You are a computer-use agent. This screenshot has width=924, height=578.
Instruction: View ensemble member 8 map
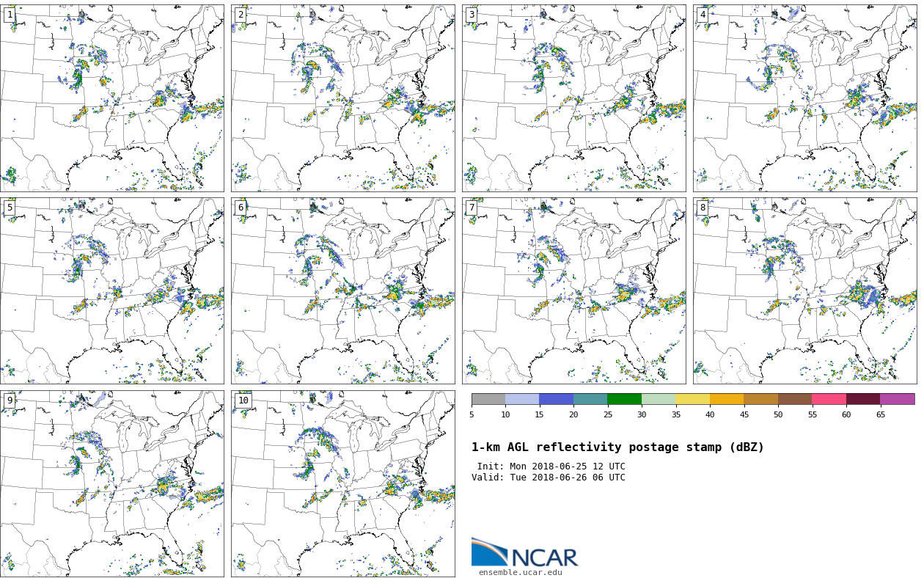[805, 290]
